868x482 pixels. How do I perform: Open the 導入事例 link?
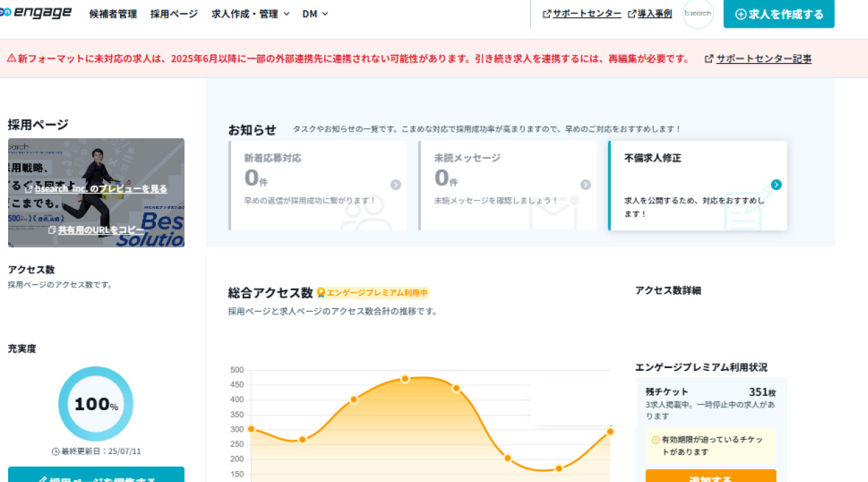654,14
